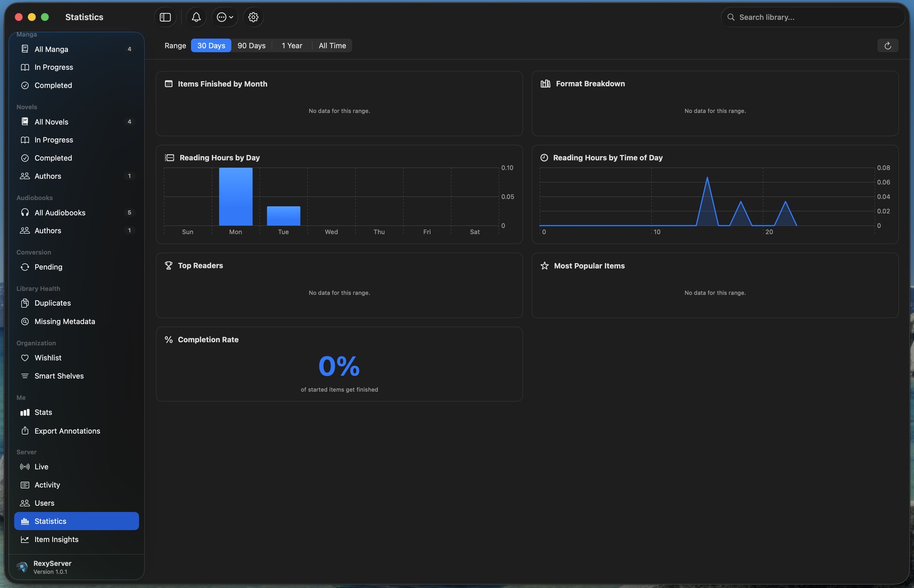Click the Most Popular Items heading
914x588 pixels.
pos(589,266)
